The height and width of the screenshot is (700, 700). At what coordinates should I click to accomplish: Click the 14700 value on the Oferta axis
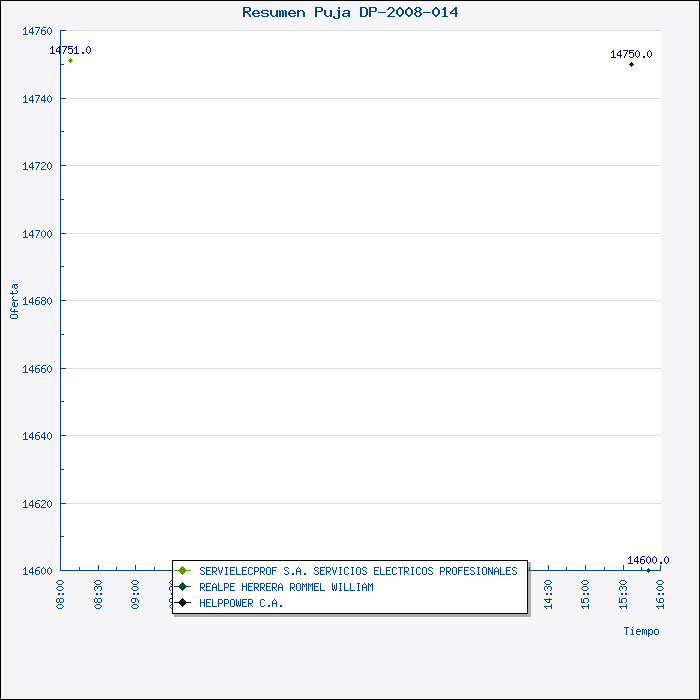37,233
